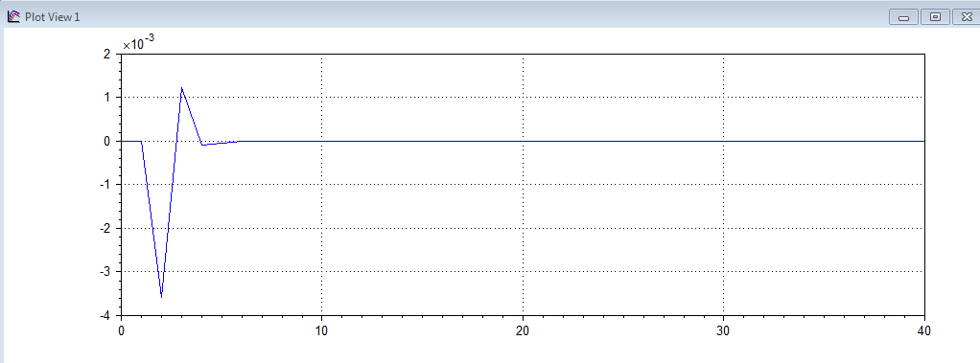Click the x-axis label '10'

pyautogui.click(x=321, y=330)
